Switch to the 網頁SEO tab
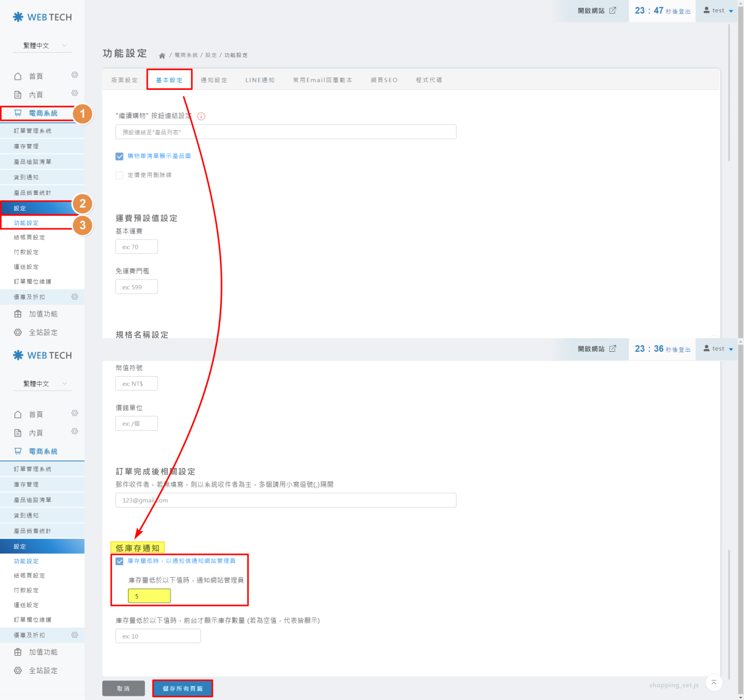744x700 pixels. click(384, 80)
